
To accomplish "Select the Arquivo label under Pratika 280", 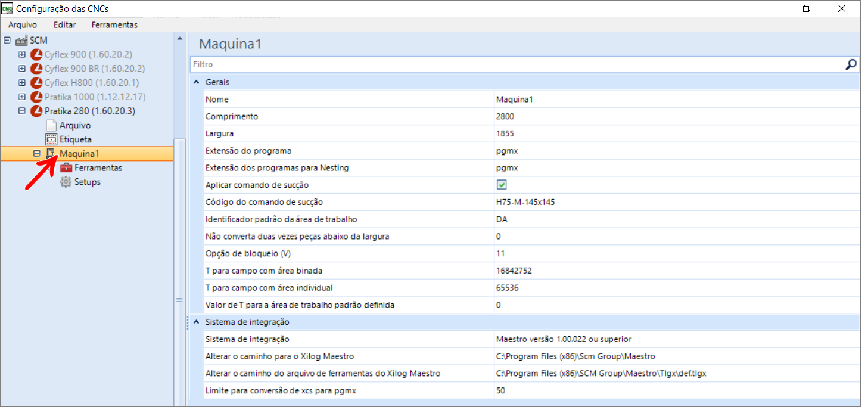I will pyautogui.click(x=75, y=126).
